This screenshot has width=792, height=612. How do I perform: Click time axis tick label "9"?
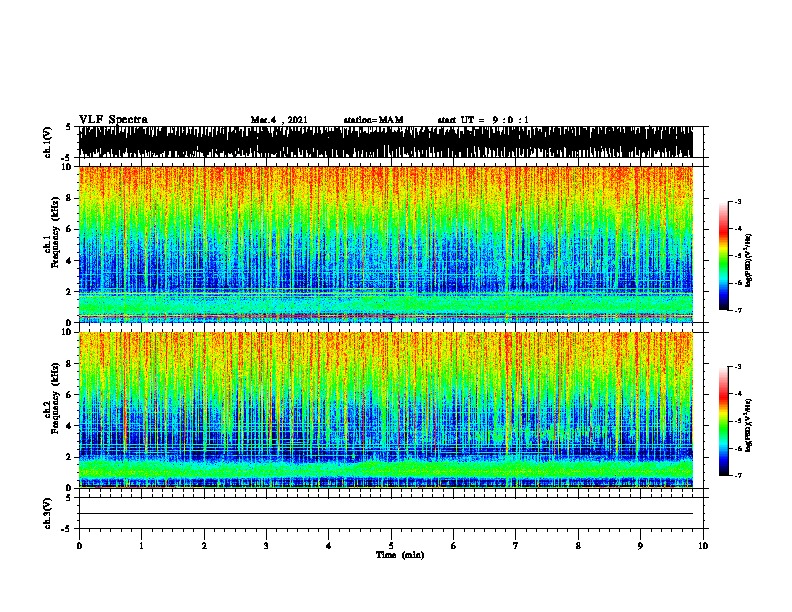pyautogui.click(x=640, y=546)
